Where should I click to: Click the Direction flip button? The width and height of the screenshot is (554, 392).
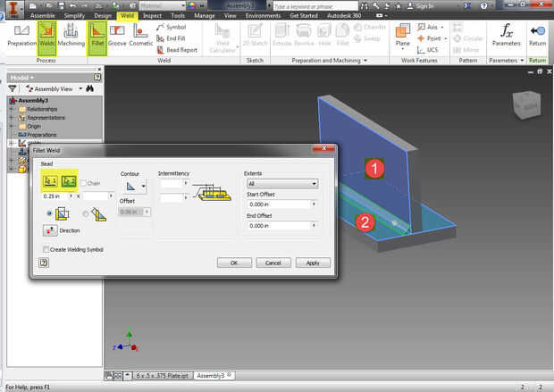[50, 230]
